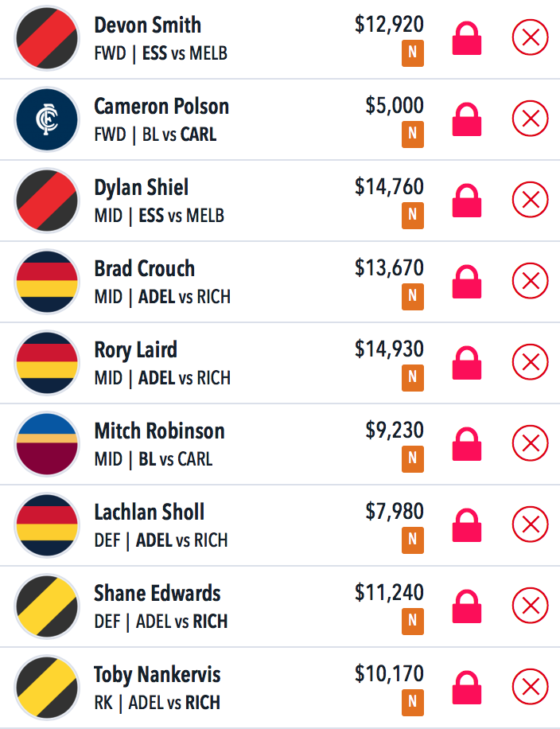The image size is (560, 729).
Task: Remove Dylan Shiel using the red X
Action: (x=531, y=200)
